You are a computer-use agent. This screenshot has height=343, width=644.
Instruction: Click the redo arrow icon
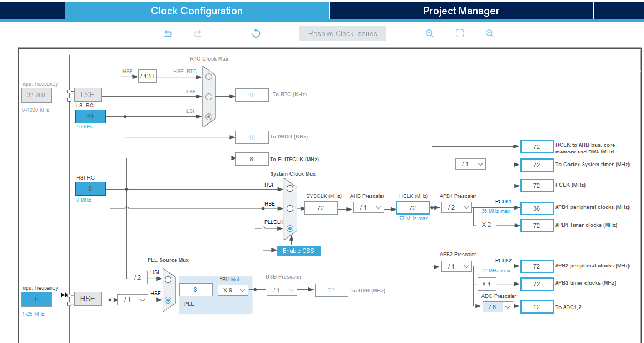[198, 34]
